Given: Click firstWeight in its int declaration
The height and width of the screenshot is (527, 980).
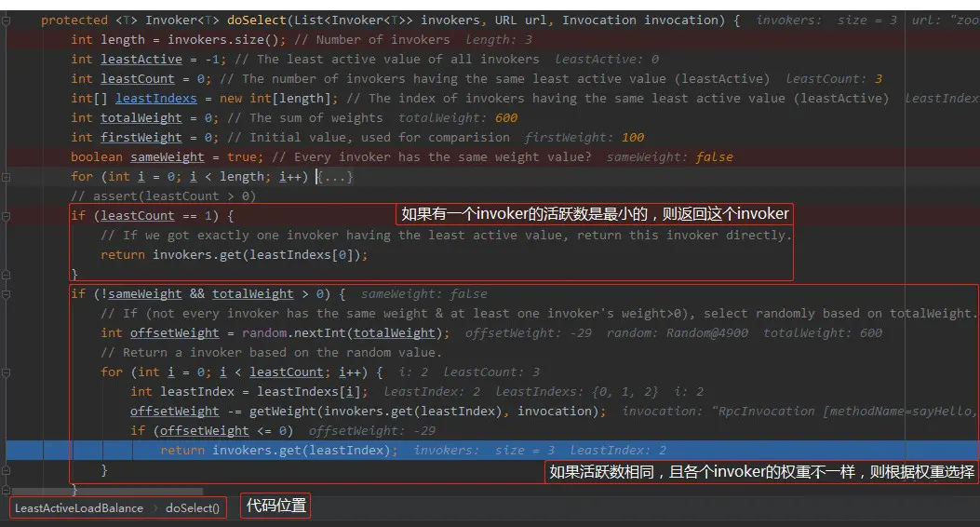Looking at the screenshot, I should tap(141, 138).
